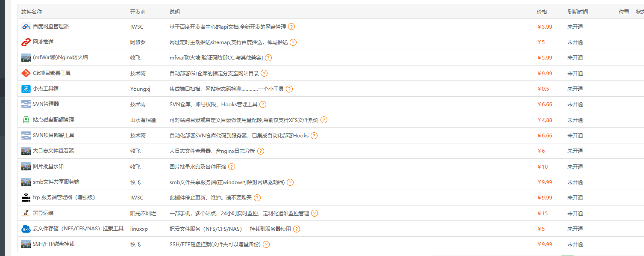The width and height of the screenshot is (644, 256).
Task: Click the ¥0.5 price for 小杰工具箱
Action: point(544,89)
